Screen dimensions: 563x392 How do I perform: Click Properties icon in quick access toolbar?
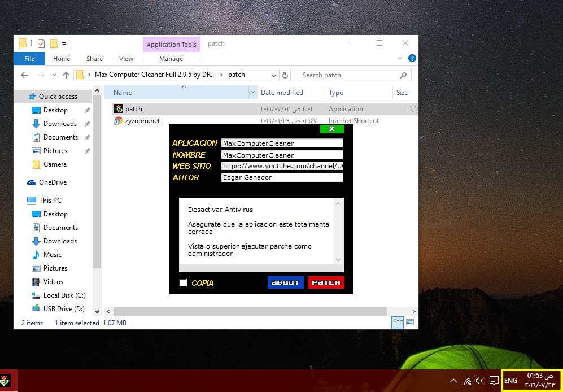[41, 44]
